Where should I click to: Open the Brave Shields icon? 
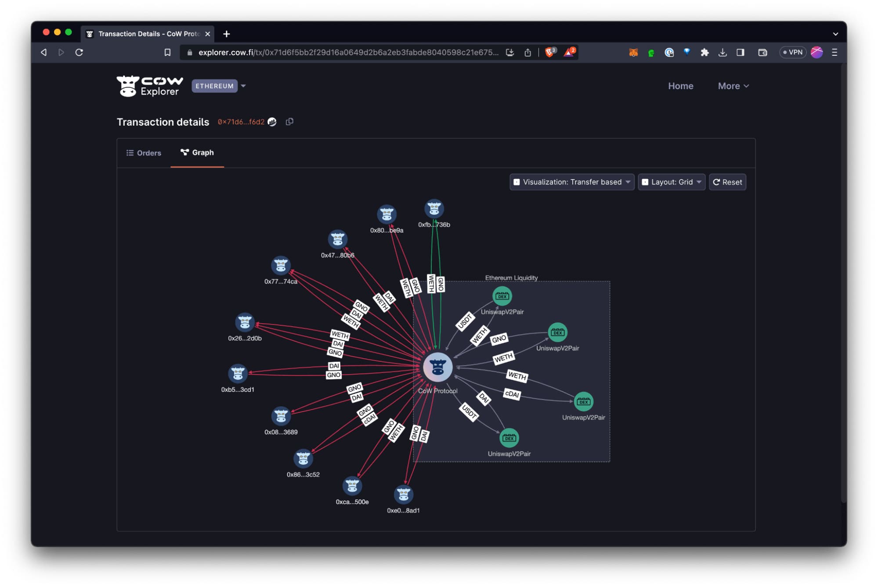550,52
